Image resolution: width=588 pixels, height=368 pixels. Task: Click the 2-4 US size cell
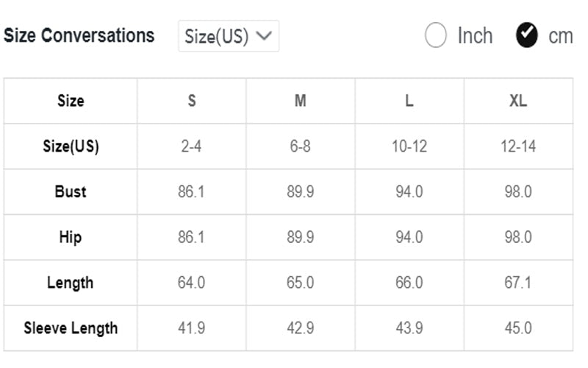pos(191,146)
